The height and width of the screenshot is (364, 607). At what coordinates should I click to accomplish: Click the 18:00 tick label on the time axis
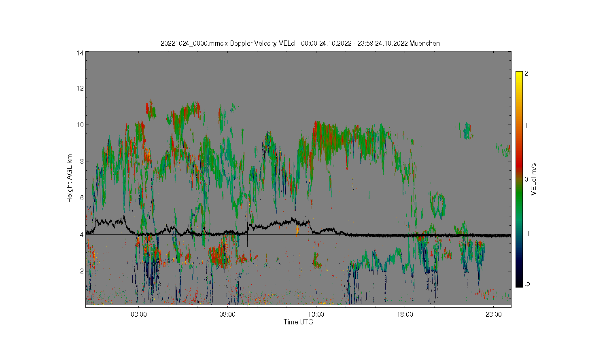[405, 314]
